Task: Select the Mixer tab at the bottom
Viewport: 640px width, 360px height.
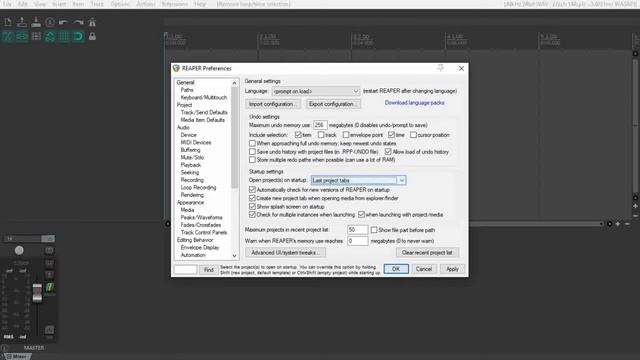Action: pos(17,357)
